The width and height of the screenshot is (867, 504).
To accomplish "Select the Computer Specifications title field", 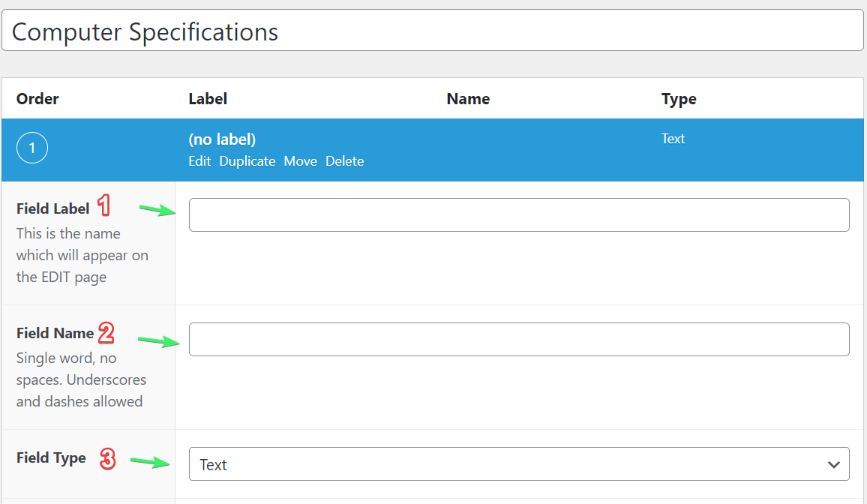I will click(433, 31).
